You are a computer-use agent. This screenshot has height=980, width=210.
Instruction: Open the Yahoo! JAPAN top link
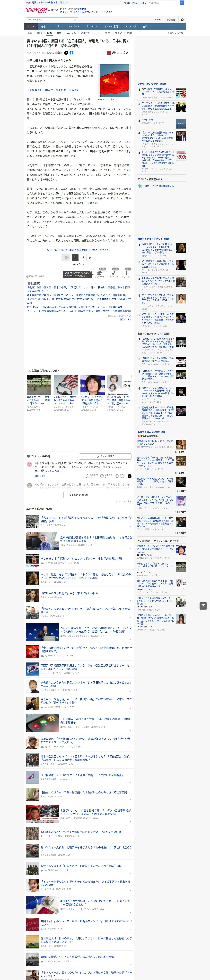tap(131, 3)
